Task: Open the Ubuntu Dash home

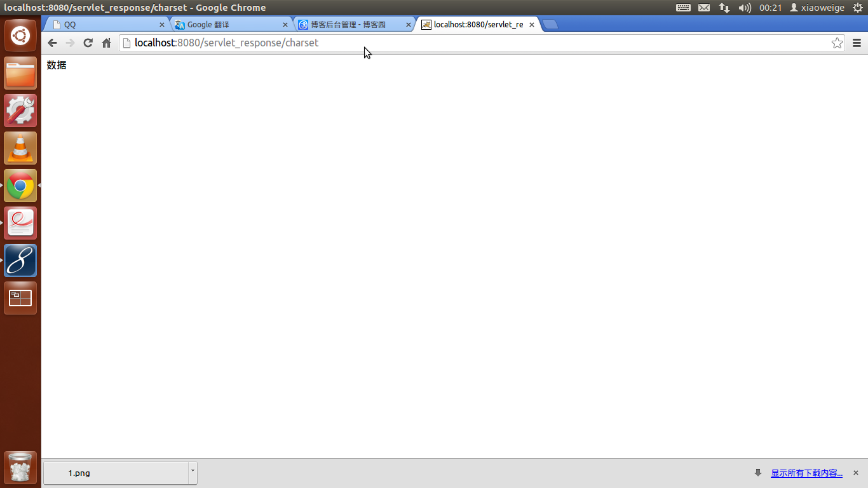Action: (20, 36)
